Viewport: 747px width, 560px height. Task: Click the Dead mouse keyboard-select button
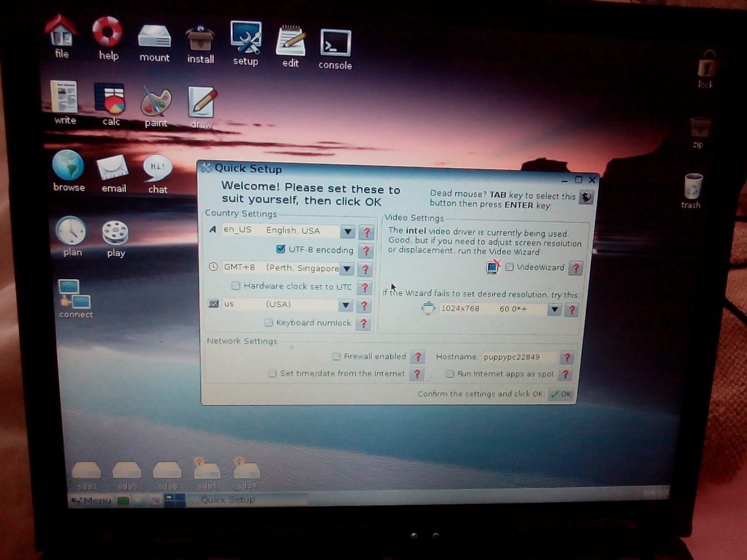(586, 197)
